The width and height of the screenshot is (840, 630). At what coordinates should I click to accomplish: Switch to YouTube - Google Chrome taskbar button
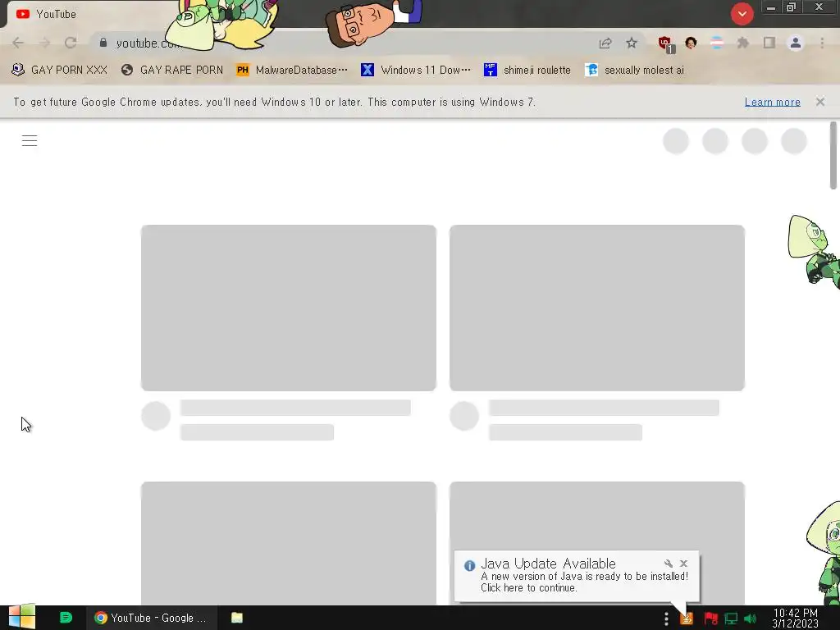[x=152, y=618]
